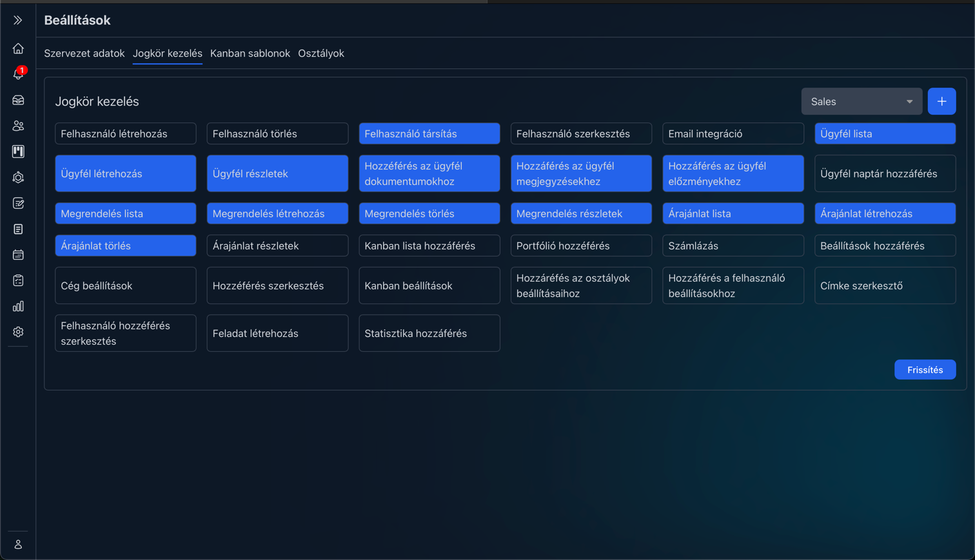Open the Osztályok tab
Image resolution: width=975 pixels, height=560 pixels.
320,53
